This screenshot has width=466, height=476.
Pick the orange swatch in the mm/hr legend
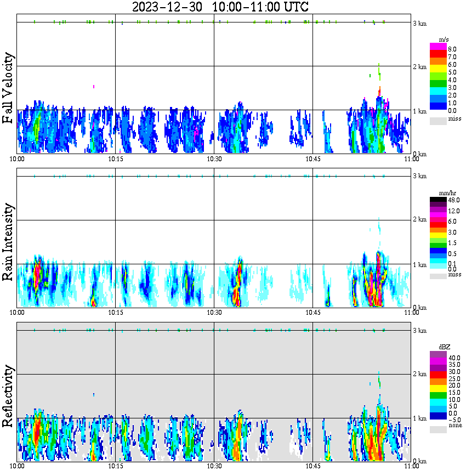tap(438, 230)
